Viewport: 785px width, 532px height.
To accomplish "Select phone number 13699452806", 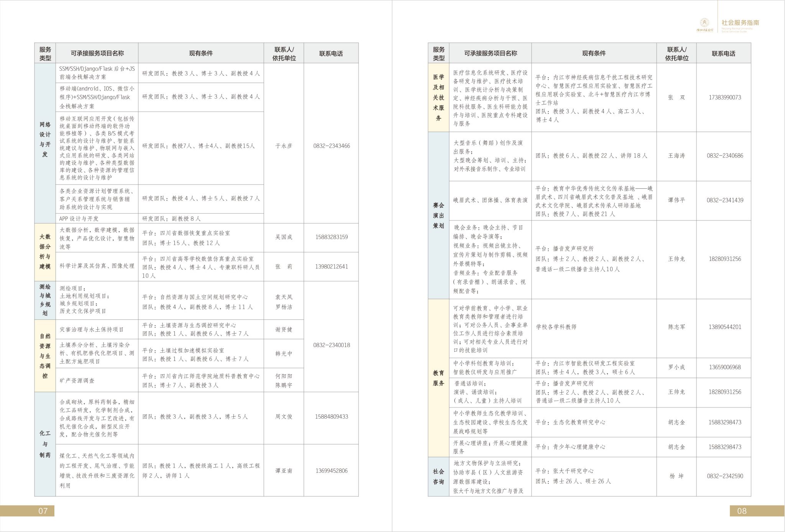I will click(332, 471).
